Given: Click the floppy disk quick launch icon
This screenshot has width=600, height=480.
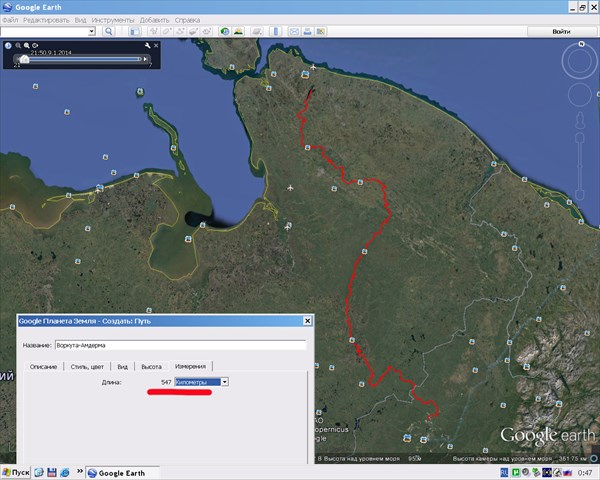Looking at the screenshot, I should point(52,473).
